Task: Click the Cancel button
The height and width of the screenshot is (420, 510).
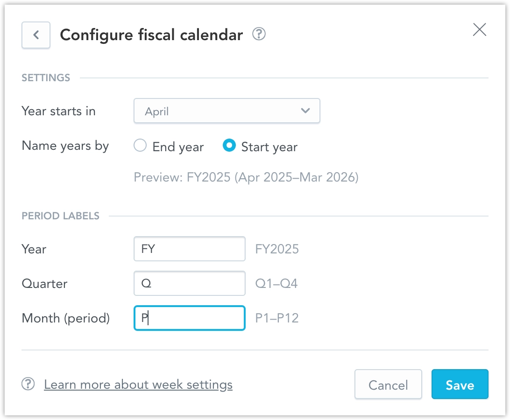Action: [388, 384]
